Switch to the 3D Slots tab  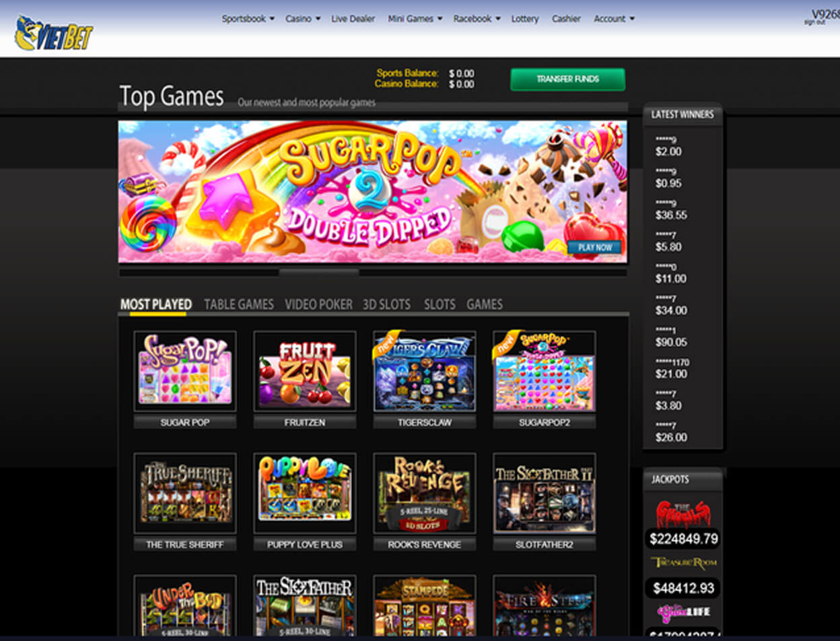point(386,304)
